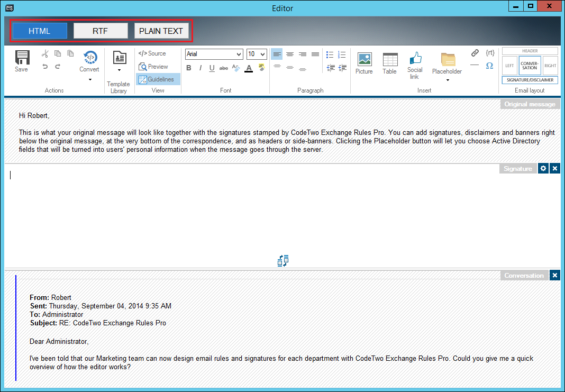This screenshot has height=392, width=565.
Task: Paste content using the paste icon
Action: click(x=71, y=53)
